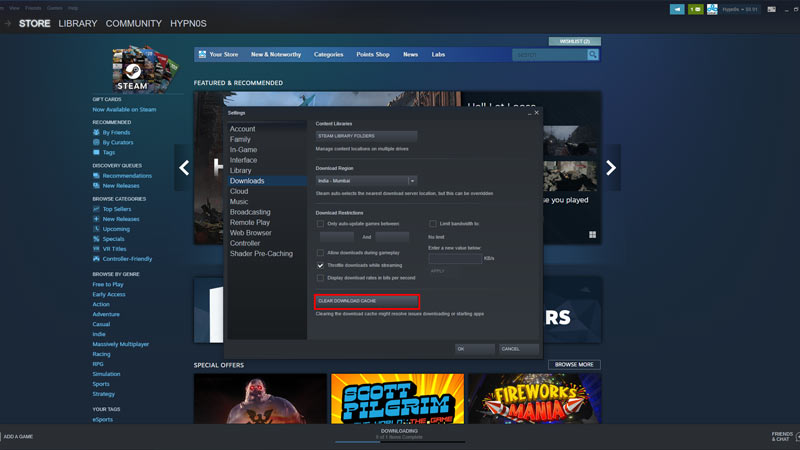Click the By Curators icon in sidebar
Screen dimensions: 800x450
pyautogui.click(x=96, y=142)
